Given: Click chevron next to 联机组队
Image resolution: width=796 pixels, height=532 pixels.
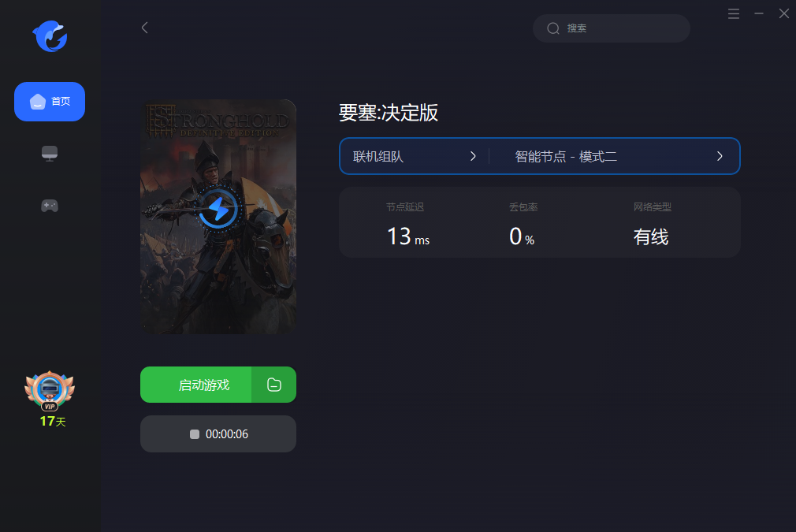Looking at the screenshot, I should (x=473, y=156).
